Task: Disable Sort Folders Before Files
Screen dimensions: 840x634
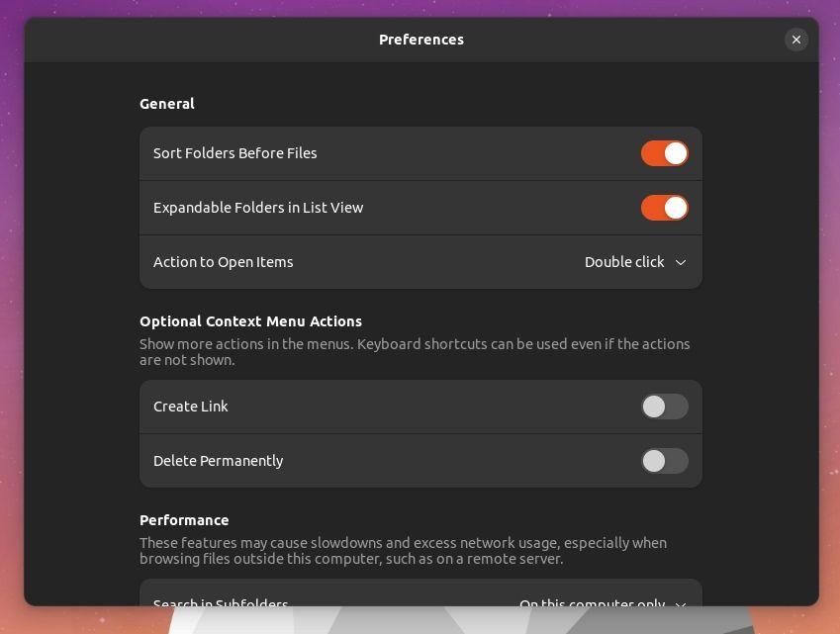Action: pyautogui.click(x=664, y=153)
